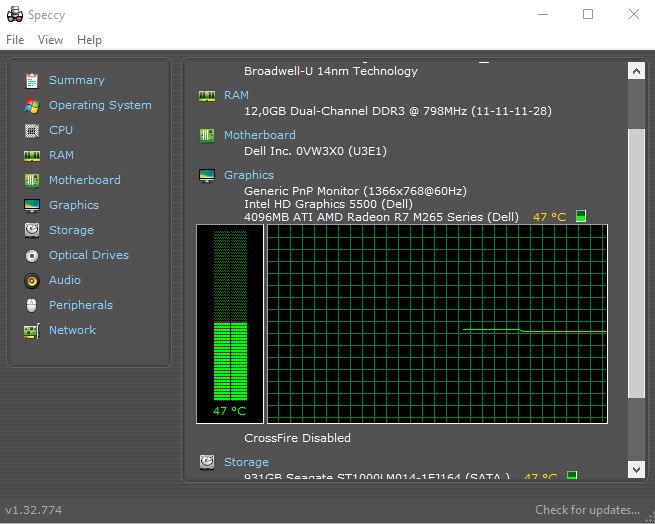Screen dimensions: 655x524
Task: Select Peripherals in the sidebar
Action: [x=81, y=305]
